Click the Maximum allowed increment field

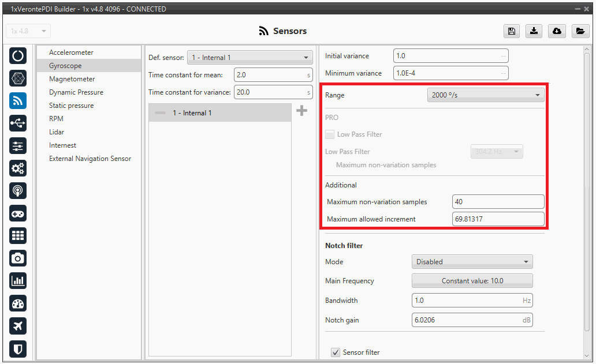coord(498,219)
